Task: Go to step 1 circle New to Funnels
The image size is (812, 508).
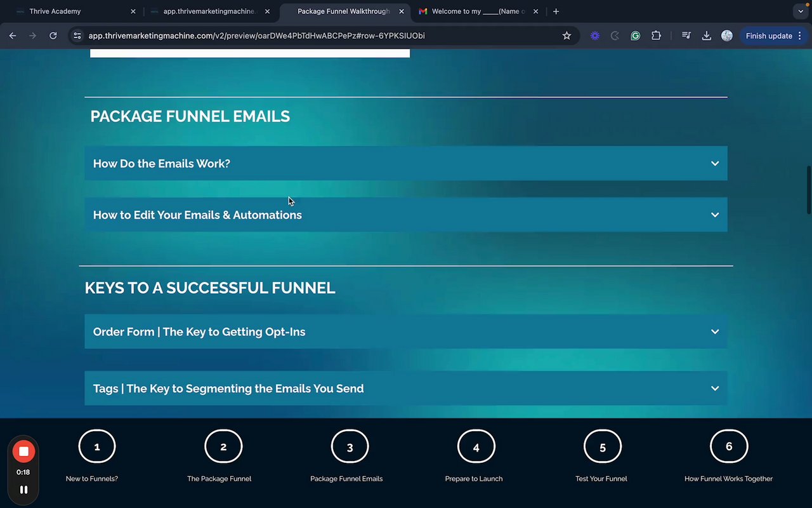Action: click(97, 446)
